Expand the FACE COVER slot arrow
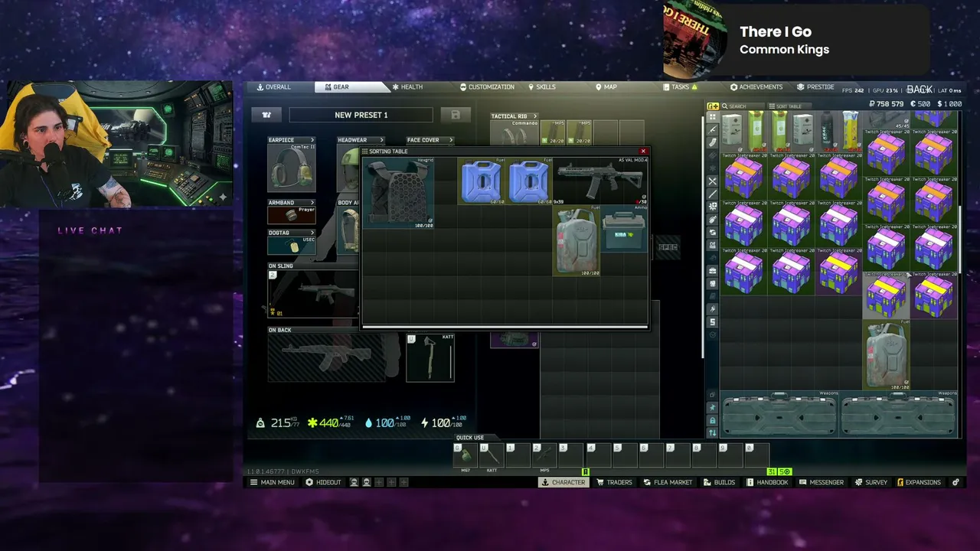 click(451, 140)
